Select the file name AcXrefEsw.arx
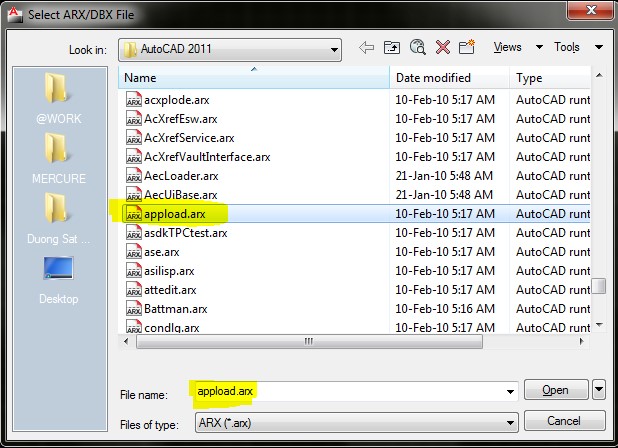The image size is (618, 448). click(181, 119)
